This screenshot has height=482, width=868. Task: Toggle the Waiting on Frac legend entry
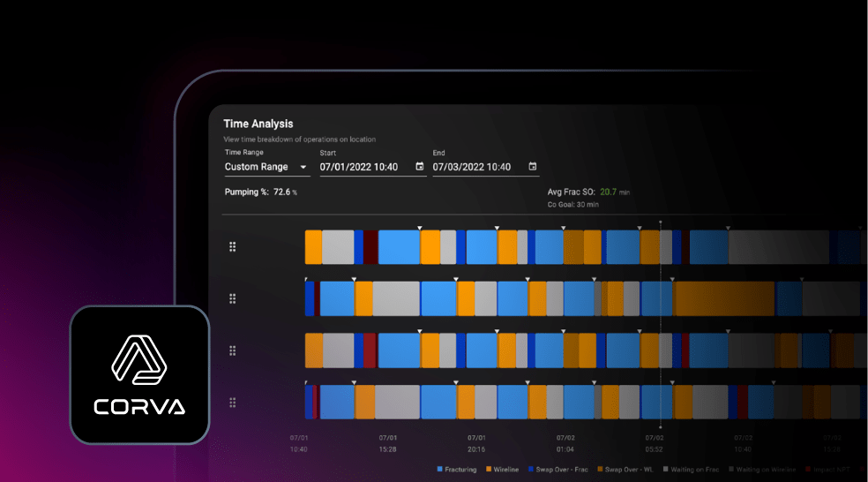(691, 470)
